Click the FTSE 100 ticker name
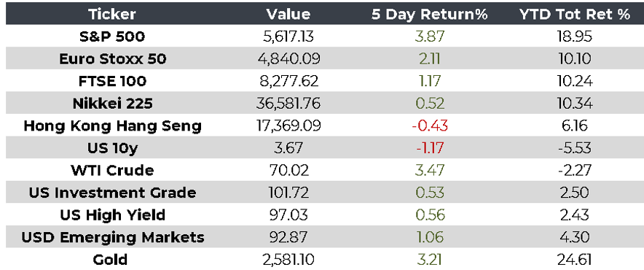 click(112, 82)
